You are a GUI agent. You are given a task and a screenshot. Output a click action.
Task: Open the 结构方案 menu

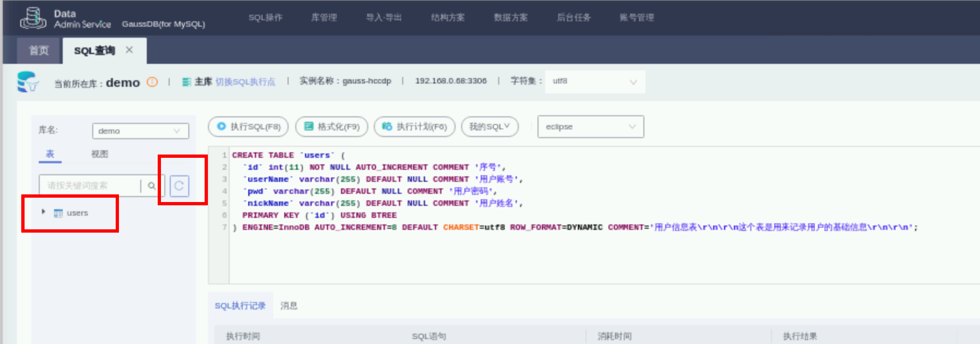coord(448,17)
